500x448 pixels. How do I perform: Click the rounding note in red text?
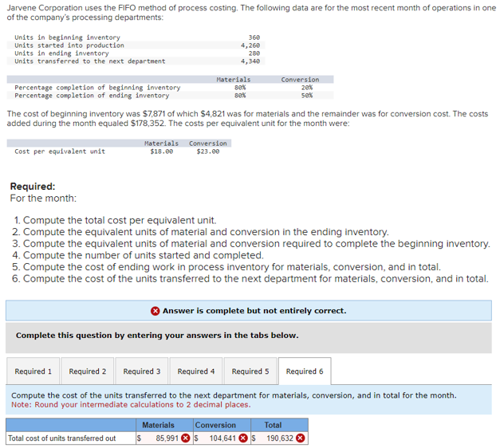[131, 405]
